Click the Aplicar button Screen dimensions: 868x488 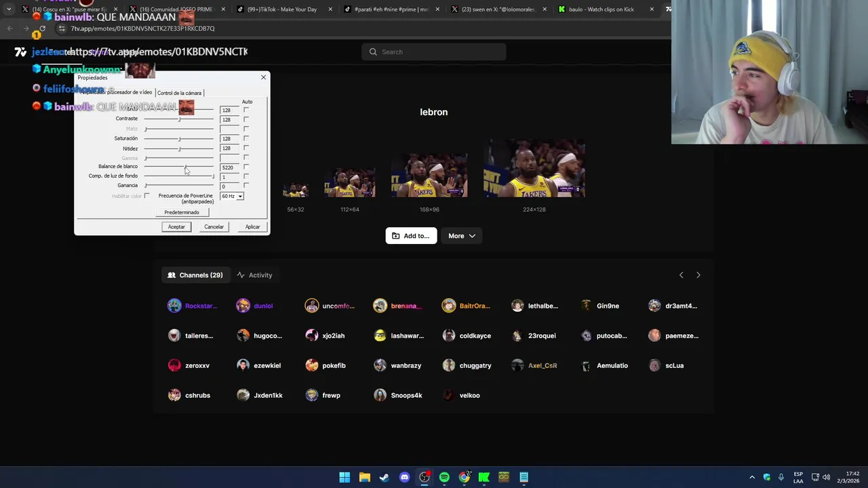(252, 227)
